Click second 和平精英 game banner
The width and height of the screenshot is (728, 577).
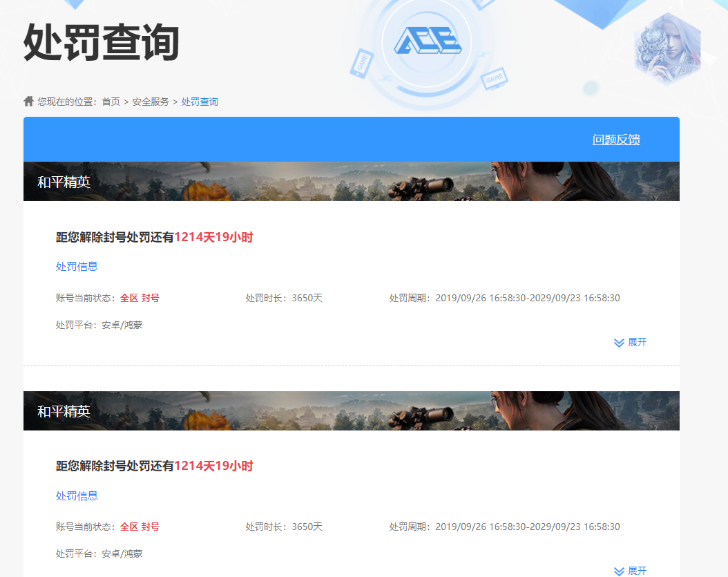coord(352,410)
